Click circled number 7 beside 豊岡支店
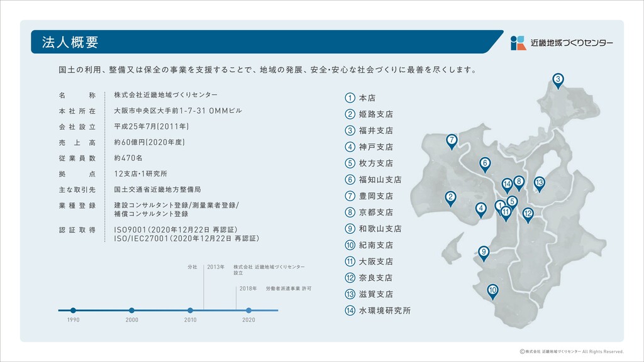The height and width of the screenshot is (362, 644). [x=350, y=196]
